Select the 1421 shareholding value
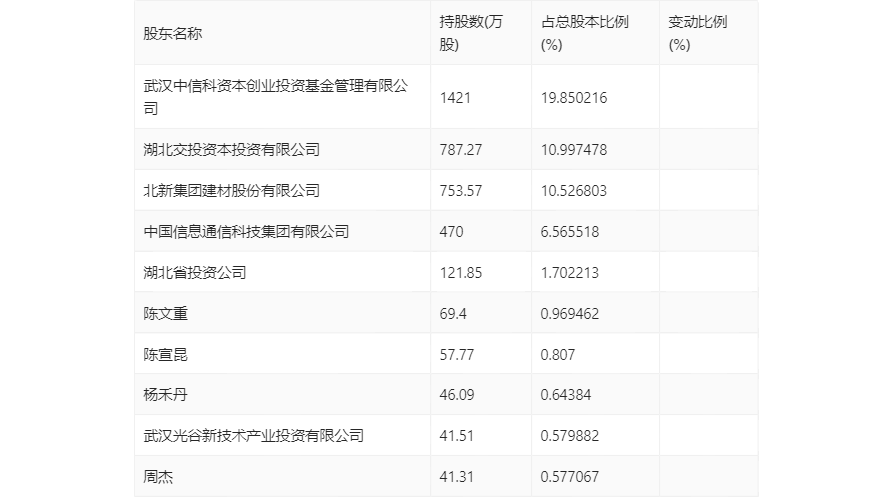This screenshot has width=893, height=497. click(455, 98)
